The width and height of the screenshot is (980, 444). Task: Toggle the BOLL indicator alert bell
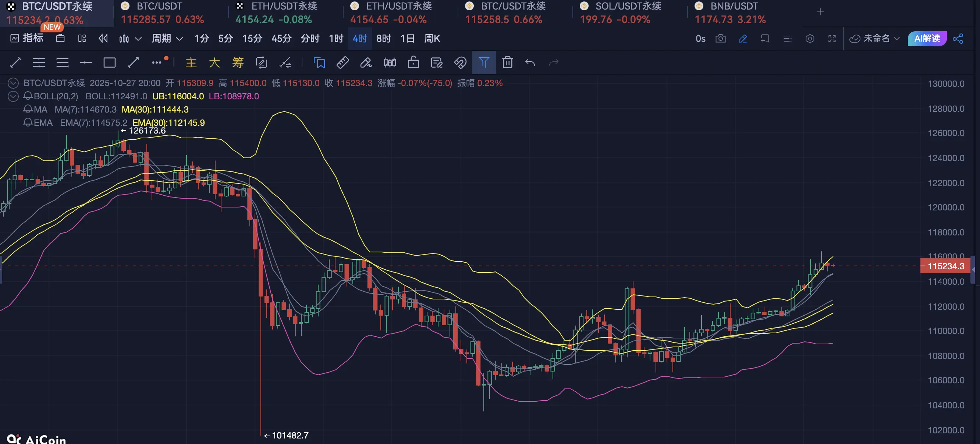[x=28, y=96]
